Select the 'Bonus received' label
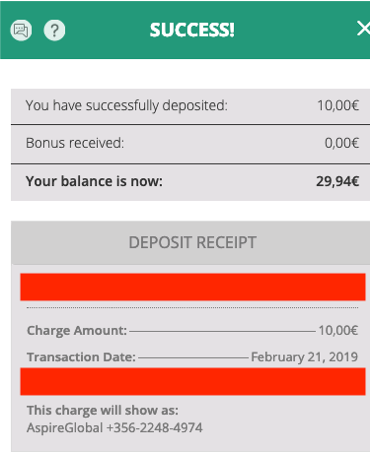This screenshot has width=370, height=452. [75, 143]
